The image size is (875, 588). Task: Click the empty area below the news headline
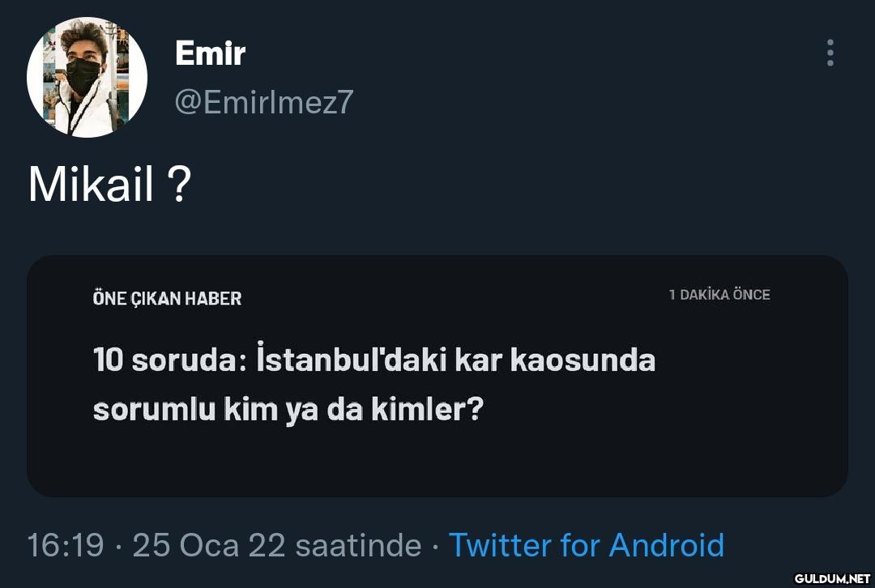click(x=437, y=462)
